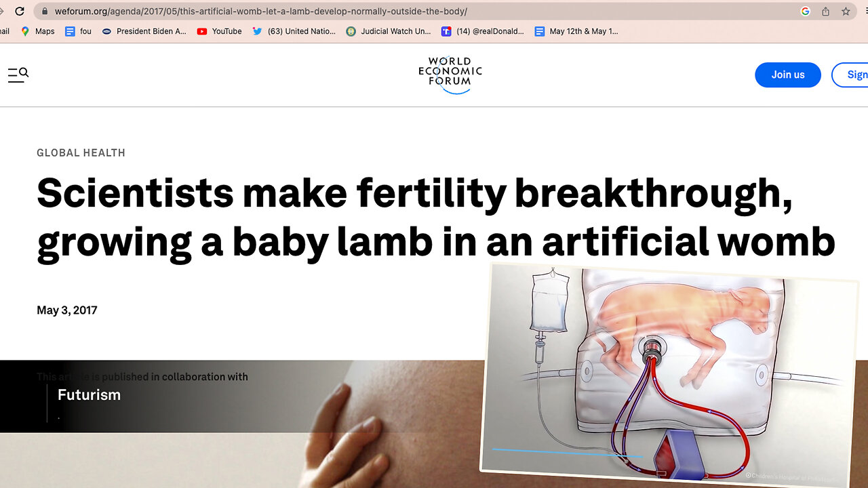Open the Maps bookmark
Viewport: 868px width, 488px height.
pyautogui.click(x=38, y=31)
